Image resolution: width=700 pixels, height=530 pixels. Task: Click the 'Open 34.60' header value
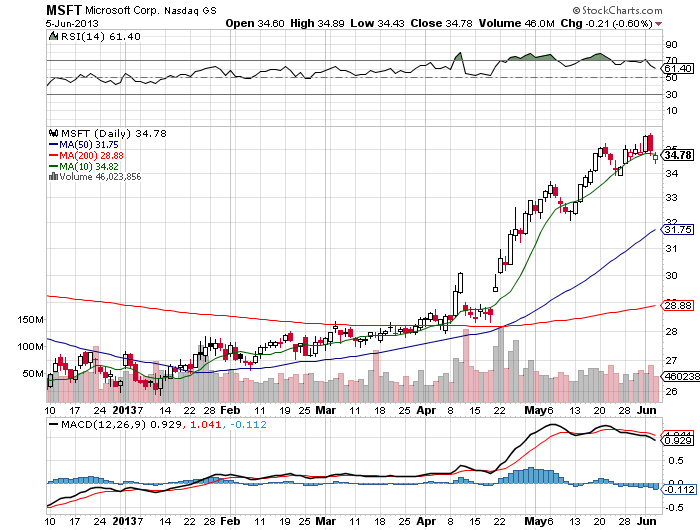[255, 23]
